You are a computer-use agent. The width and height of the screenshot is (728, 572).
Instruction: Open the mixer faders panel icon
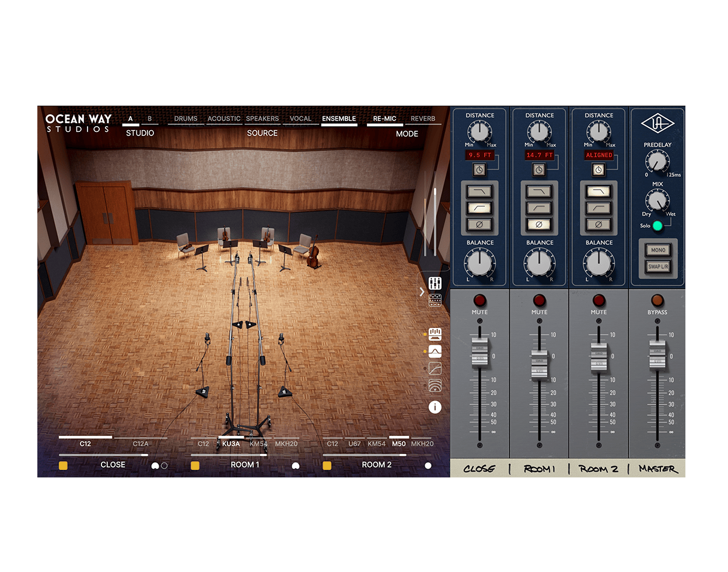coord(434,283)
